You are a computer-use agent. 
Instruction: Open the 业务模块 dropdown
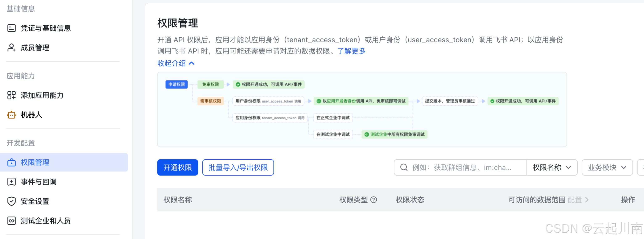coord(607,167)
